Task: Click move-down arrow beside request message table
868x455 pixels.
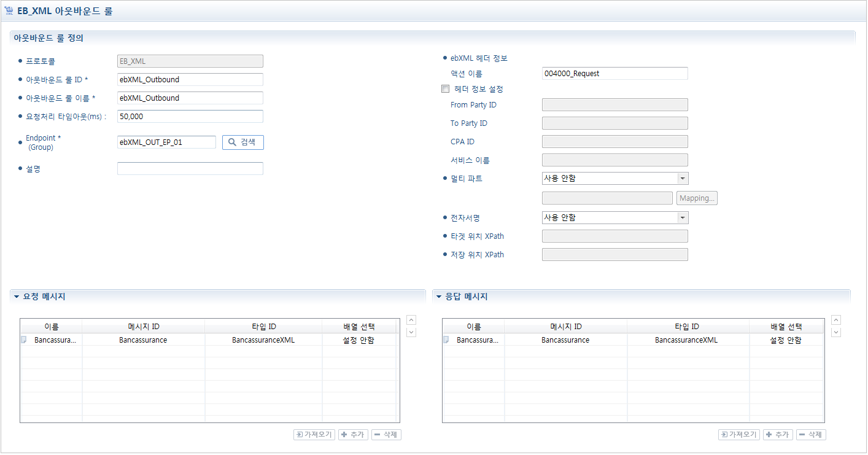Action: [412, 332]
